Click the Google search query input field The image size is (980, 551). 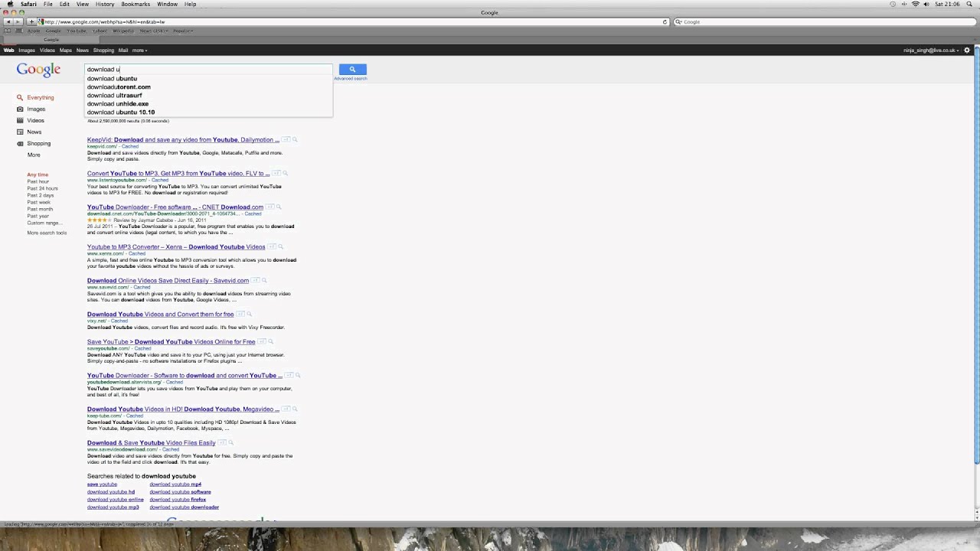[208, 69]
